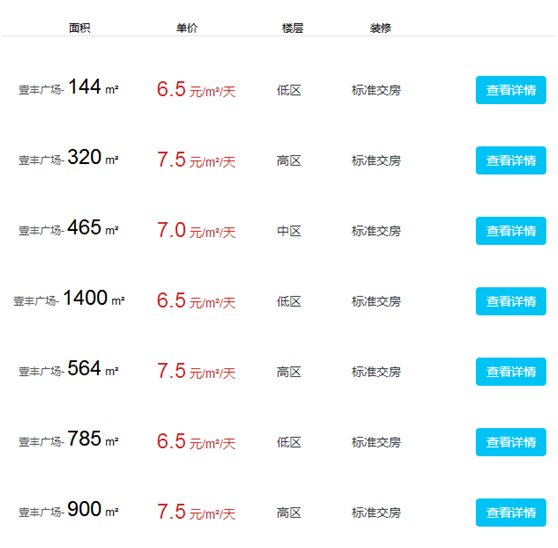Screen dimensions: 558x548
Task: Select the 壹丰广场- 144 m² listing title
Action: click(68, 88)
